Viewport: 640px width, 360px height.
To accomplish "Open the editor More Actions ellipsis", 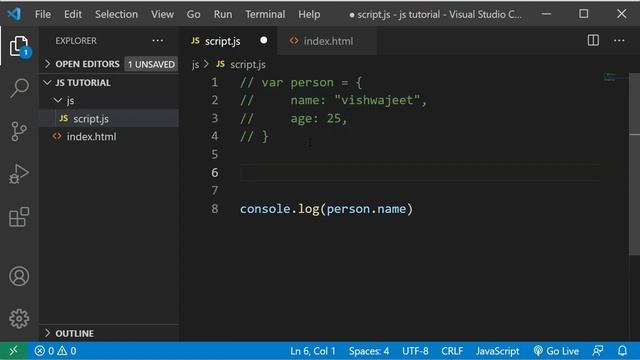I will [619, 40].
